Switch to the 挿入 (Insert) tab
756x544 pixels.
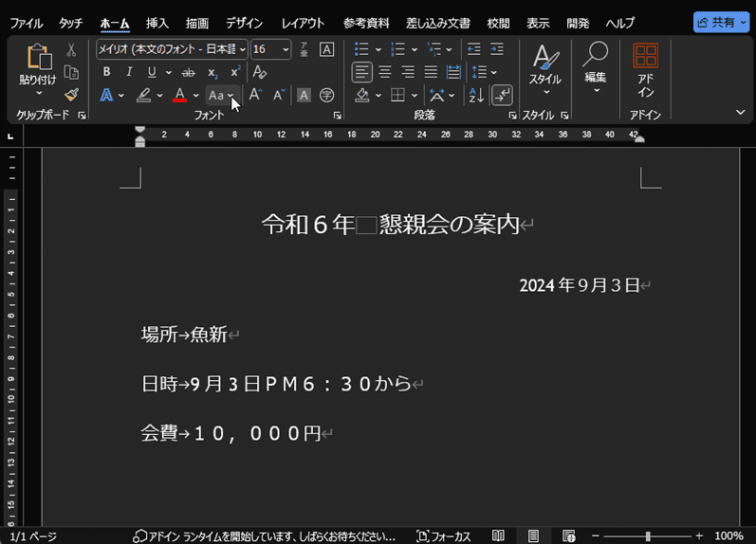(x=157, y=23)
